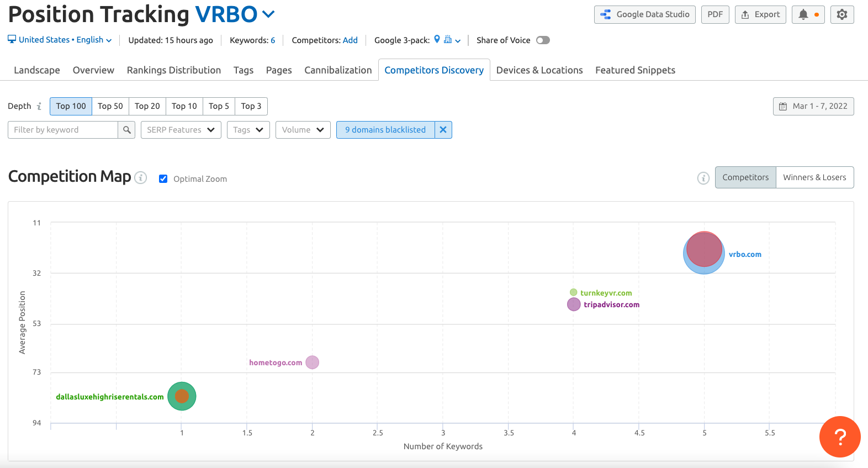
Task: Switch to the Landscape tab
Action: tap(37, 70)
